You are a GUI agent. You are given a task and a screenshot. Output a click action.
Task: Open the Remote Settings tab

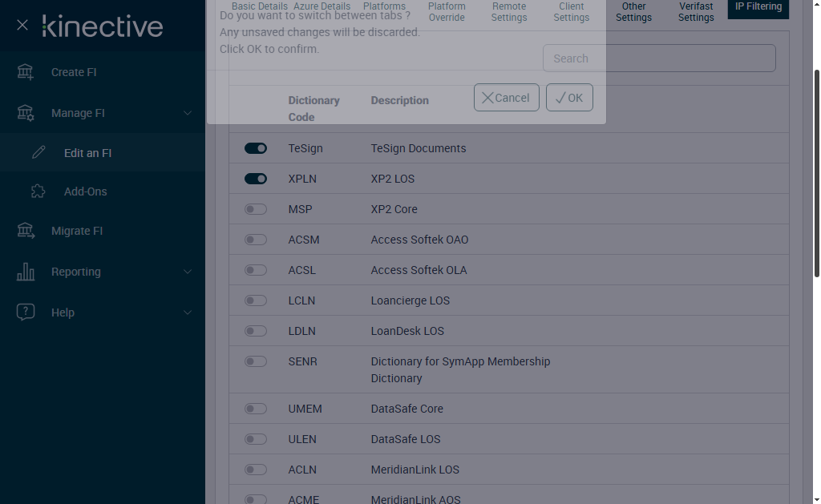pos(509,11)
